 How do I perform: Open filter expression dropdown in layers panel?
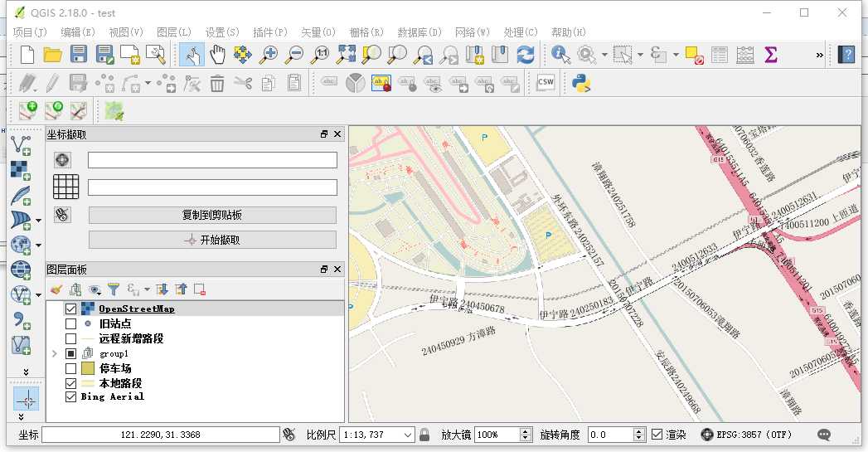(148, 289)
